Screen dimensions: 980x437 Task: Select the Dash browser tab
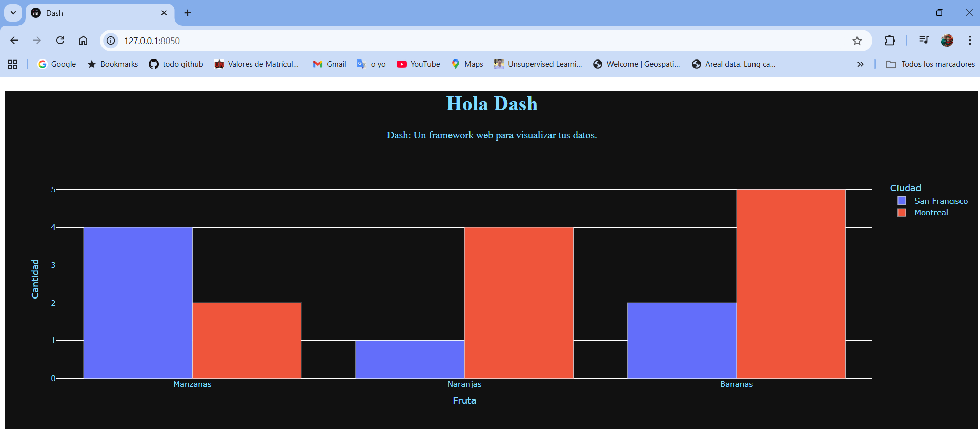[100, 13]
